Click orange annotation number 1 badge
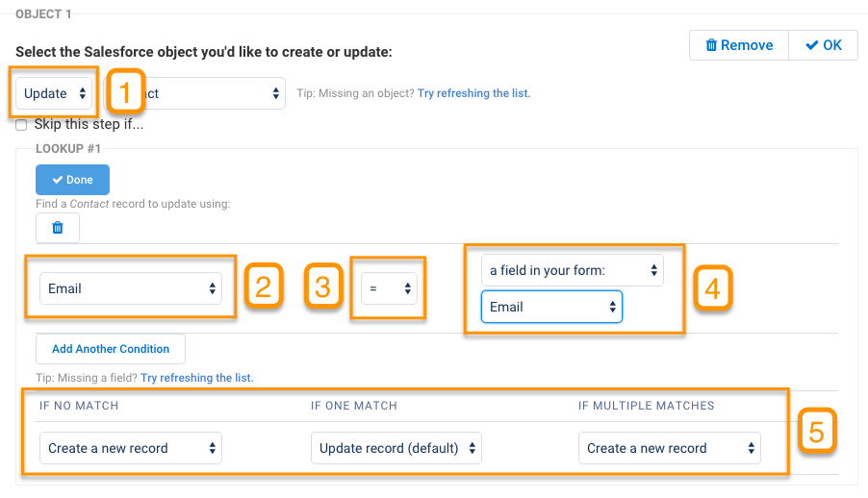The image size is (868, 498). click(125, 93)
